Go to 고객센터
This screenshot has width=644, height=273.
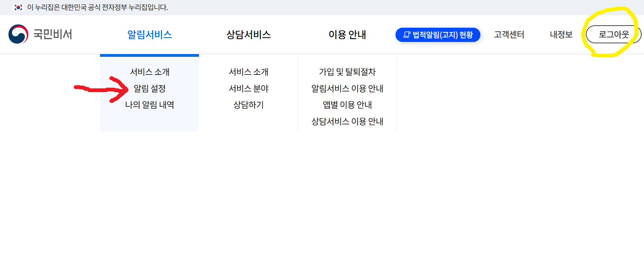click(x=509, y=35)
